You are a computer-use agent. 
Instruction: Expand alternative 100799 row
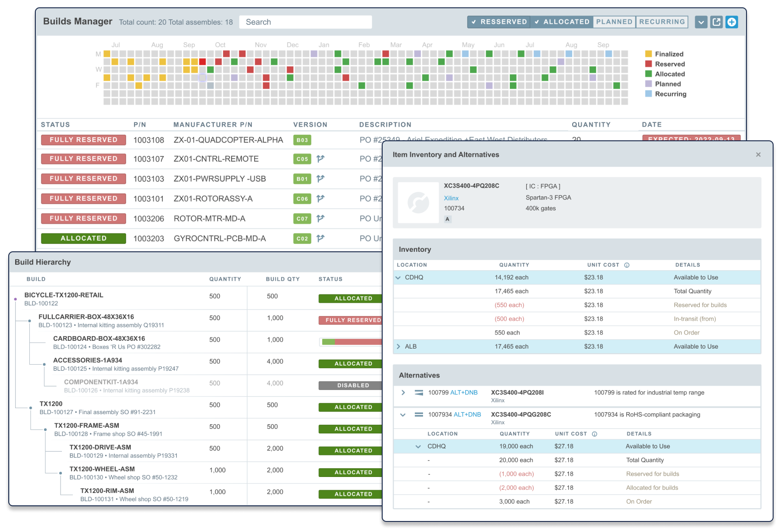tap(403, 393)
